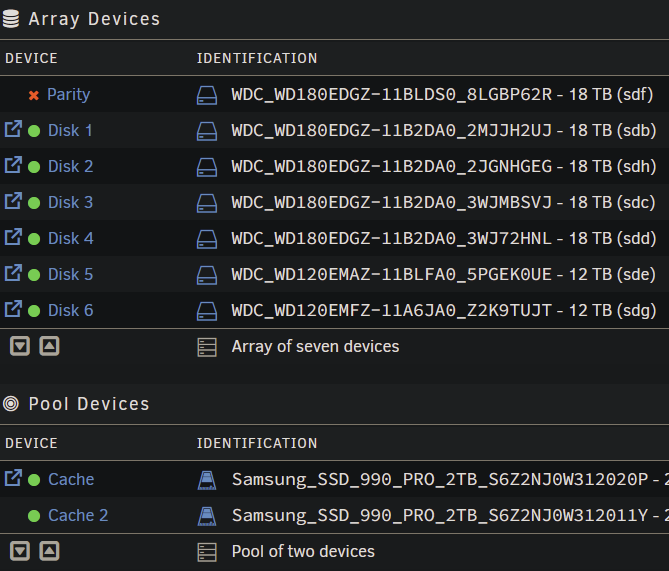
Task: Select Samsung SSD identification ending 312011Y
Action: pos(440,516)
